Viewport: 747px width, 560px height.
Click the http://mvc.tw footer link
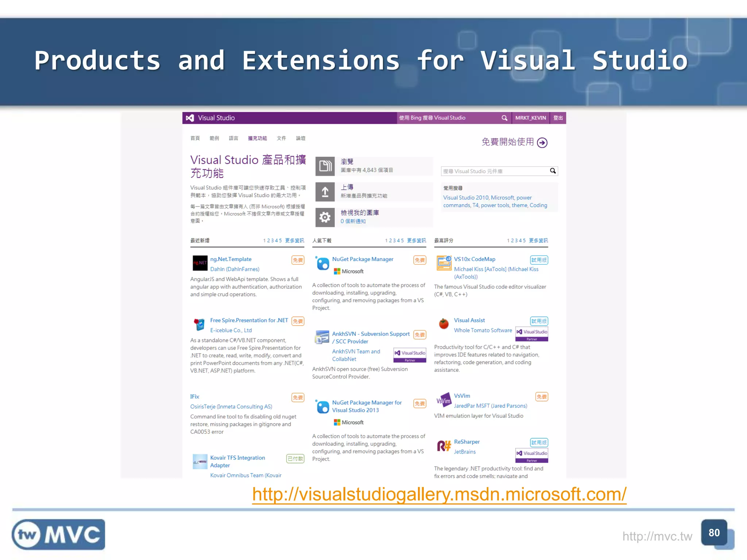pos(657,536)
